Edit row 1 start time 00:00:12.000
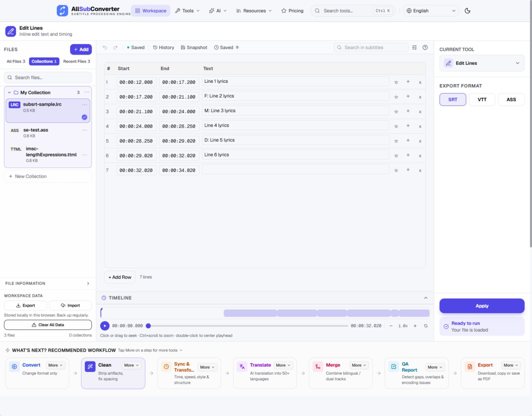This screenshot has width=532, height=416. [136, 82]
